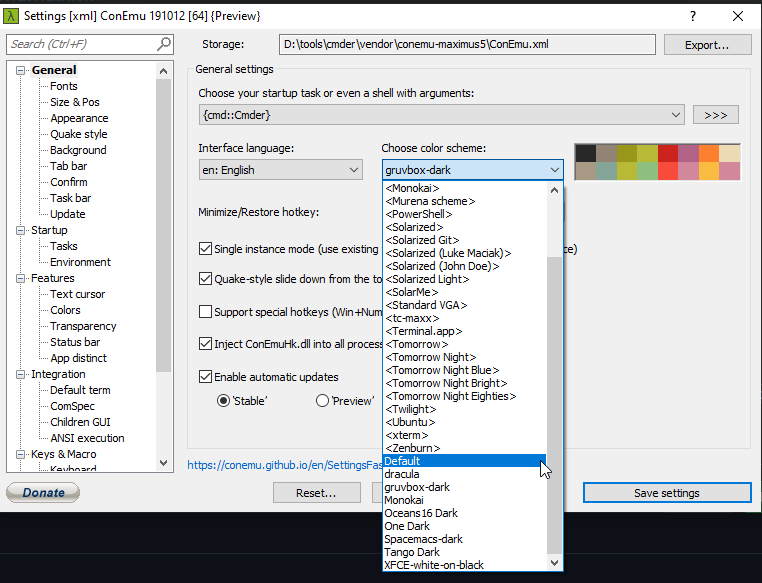Image resolution: width=762 pixels, height=583 pixels.
Task: Collapse the Keys & Macro tree node
Action: (20, 455)
